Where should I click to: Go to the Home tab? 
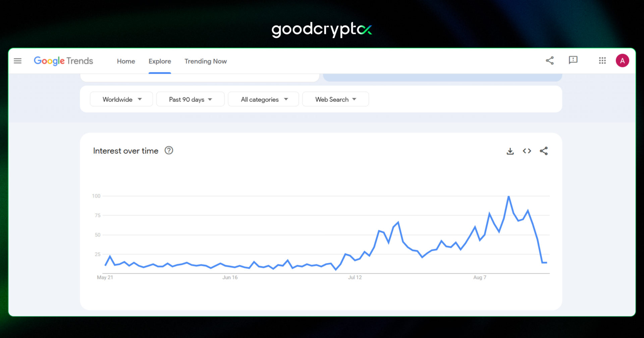(x=126, y=61)
